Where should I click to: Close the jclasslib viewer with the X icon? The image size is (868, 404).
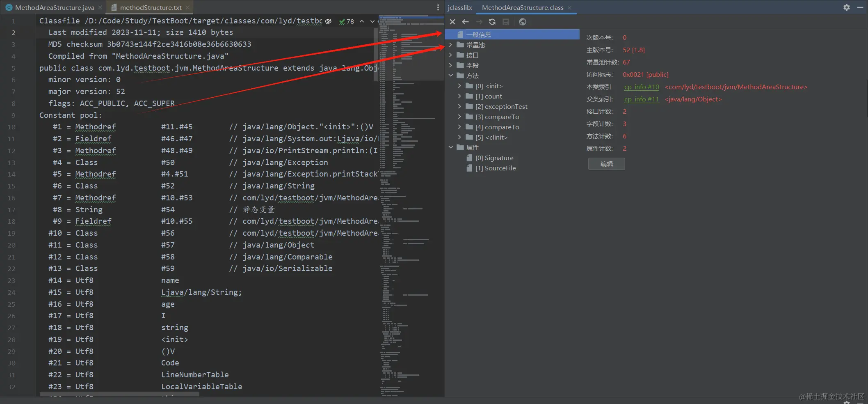point(452,22)
